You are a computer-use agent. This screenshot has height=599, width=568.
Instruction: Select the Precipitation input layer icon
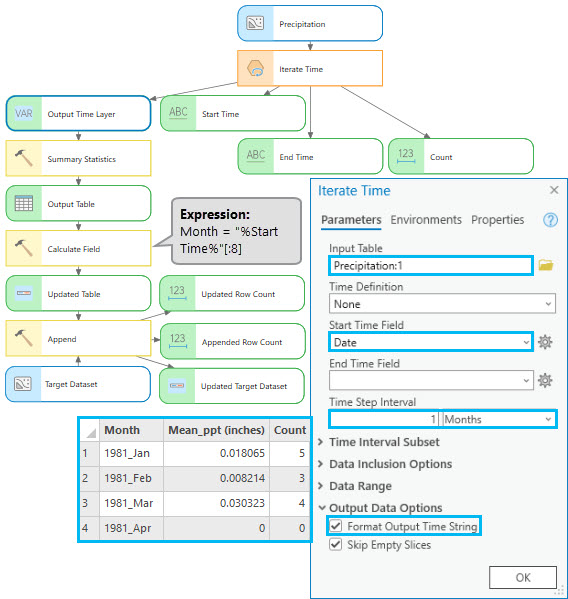(255, 23)
